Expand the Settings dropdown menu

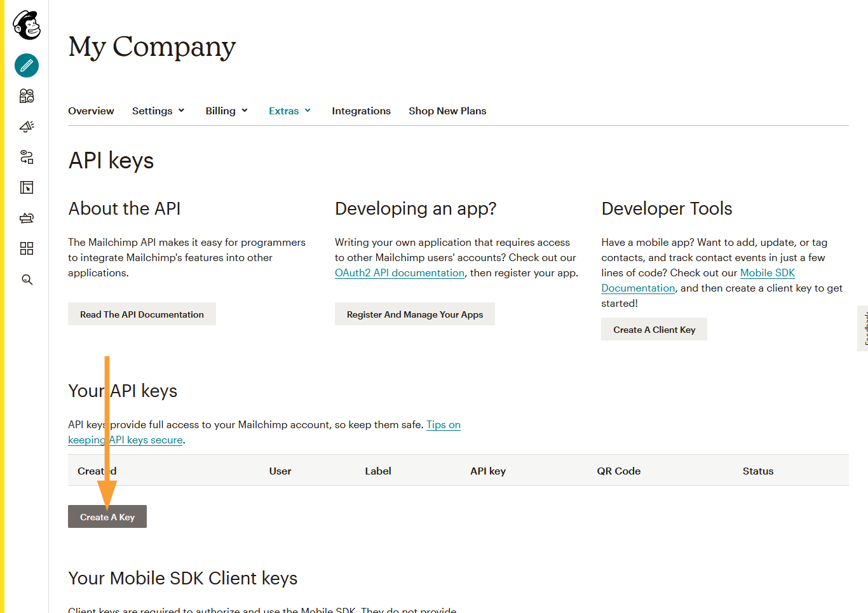coord(158,111)
